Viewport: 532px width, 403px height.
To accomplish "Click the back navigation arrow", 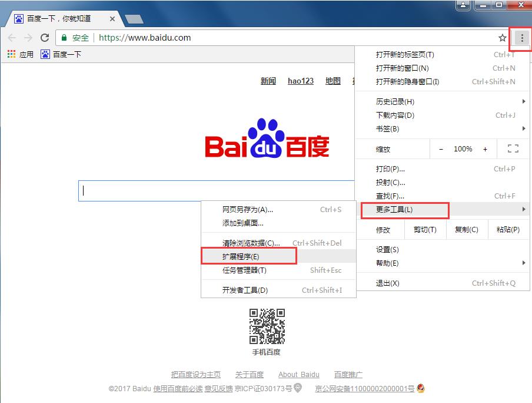I will (12, 37).
